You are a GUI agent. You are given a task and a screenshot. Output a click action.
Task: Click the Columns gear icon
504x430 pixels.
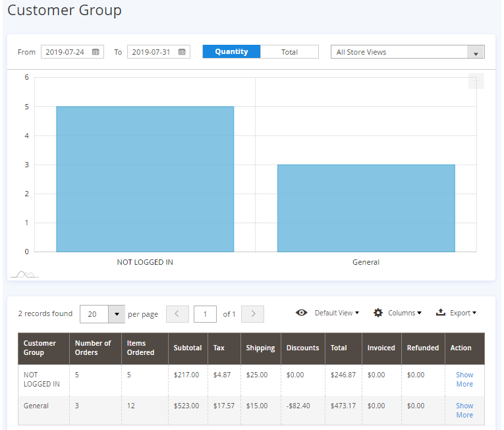tap(378, 313)
